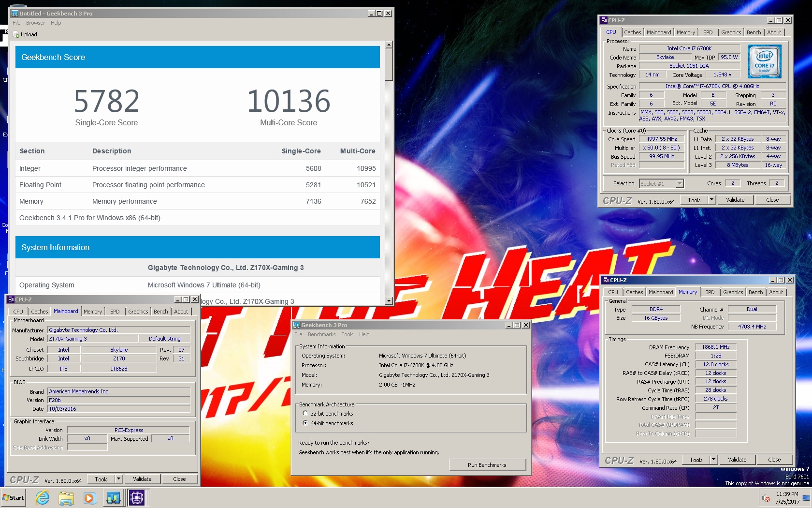812x508 pixels.
Task: Click Geekbench results vertical scrollbar thumb
Action: (389, 64)
